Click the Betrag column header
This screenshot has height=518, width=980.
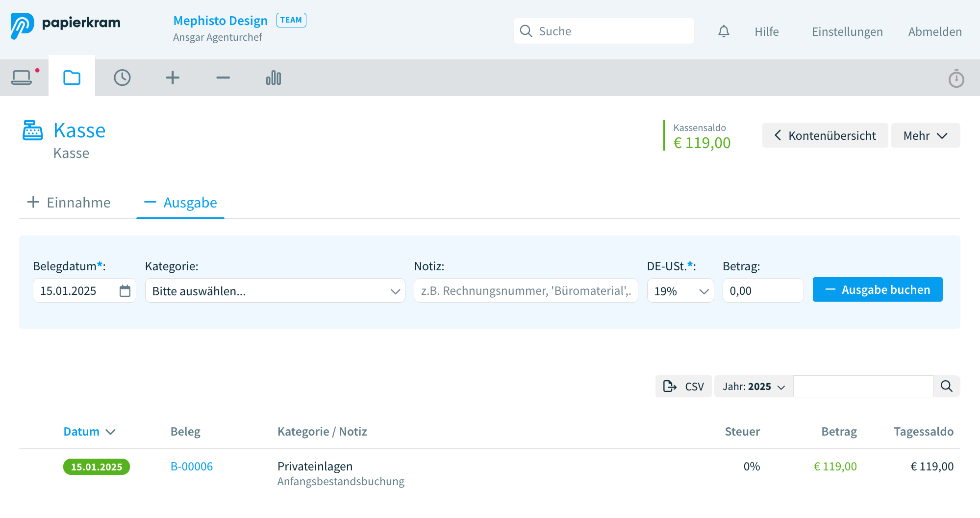pos(839,431)
